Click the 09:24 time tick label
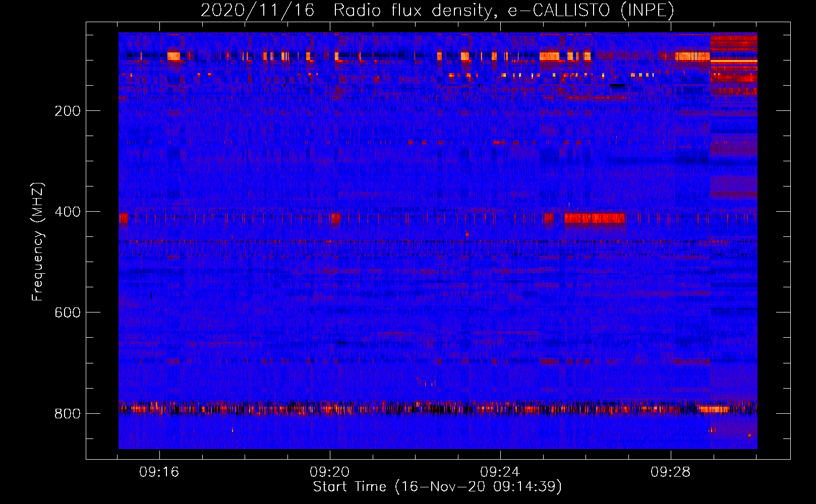Screen dimensions: 816x504 click(x=500, y=472)
